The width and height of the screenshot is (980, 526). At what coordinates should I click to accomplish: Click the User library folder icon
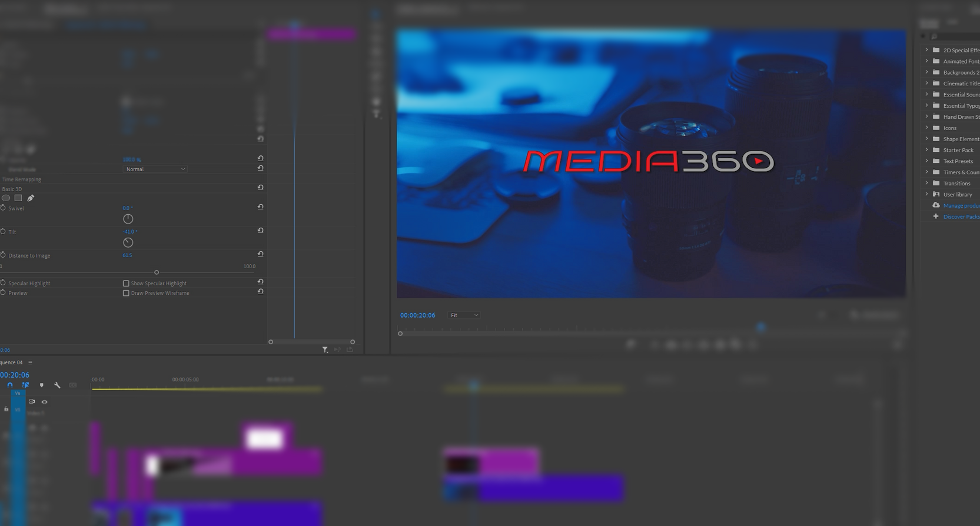[936, 194]
